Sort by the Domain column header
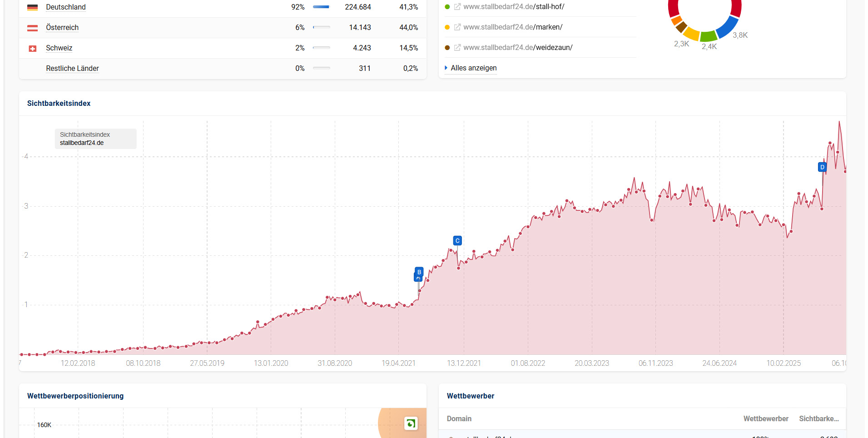The image size is (868, 438). [459, 419]
